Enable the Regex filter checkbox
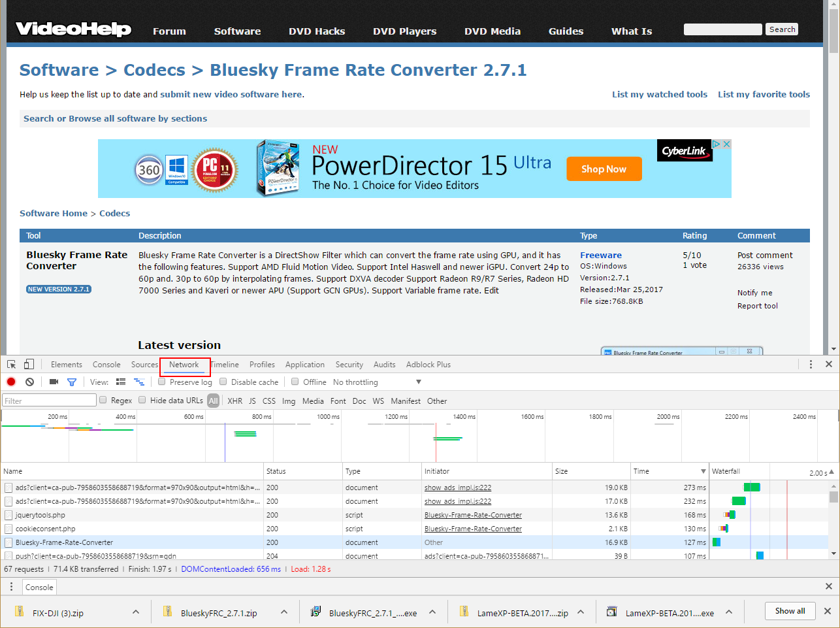 pyautogui.click(x=103, y=400)
